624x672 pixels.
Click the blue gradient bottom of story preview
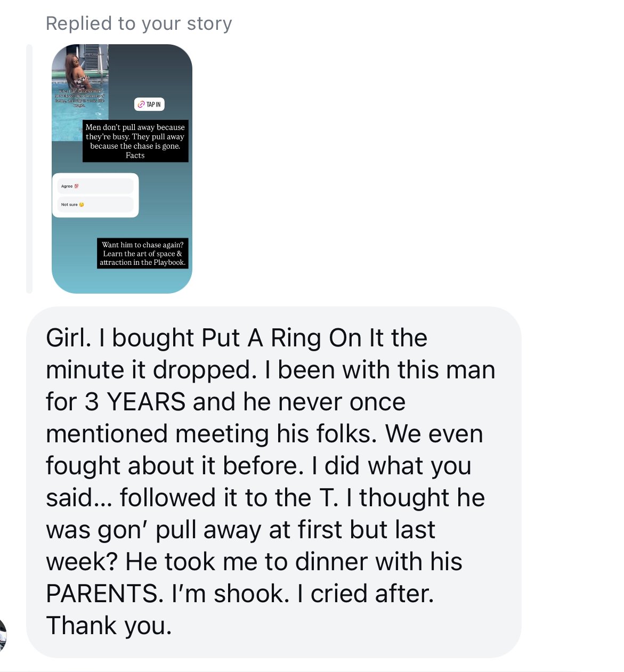[121, 280]
